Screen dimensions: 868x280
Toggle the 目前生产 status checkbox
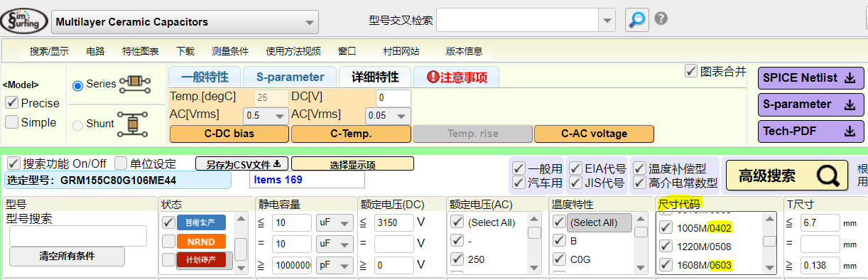[168, 222]
